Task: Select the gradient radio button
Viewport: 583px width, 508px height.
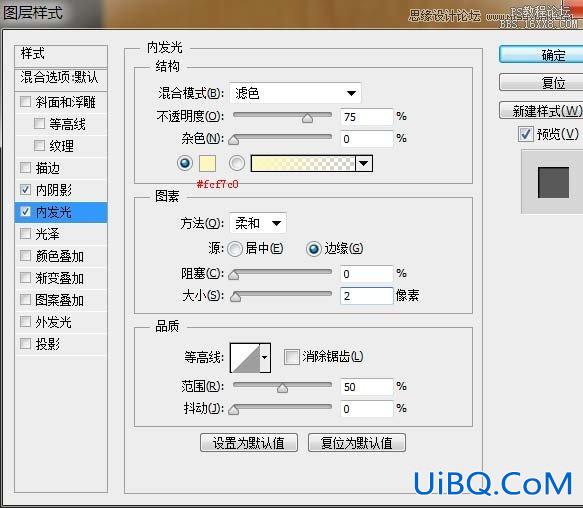Action: 237,163
